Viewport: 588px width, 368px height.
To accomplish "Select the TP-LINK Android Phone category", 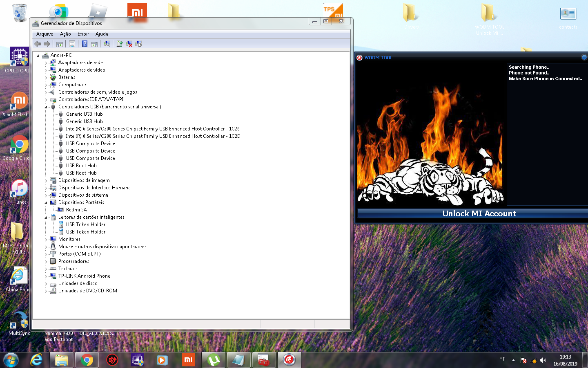I will click(x=84, y=276).
